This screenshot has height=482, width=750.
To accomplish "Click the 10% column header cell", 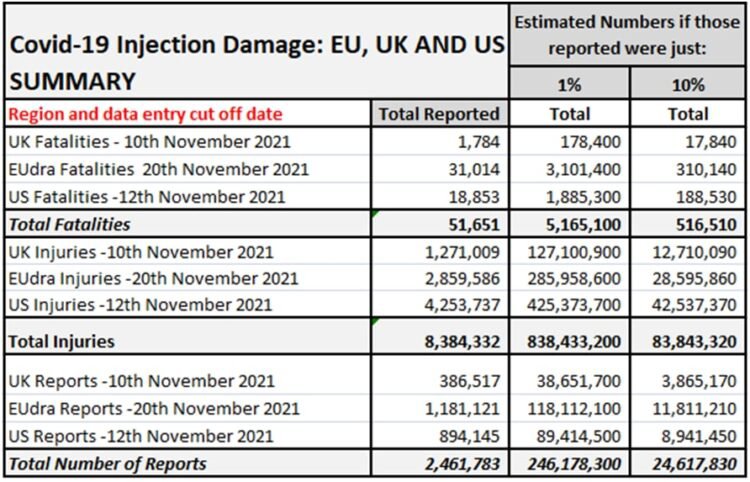I will coord(689,86).
